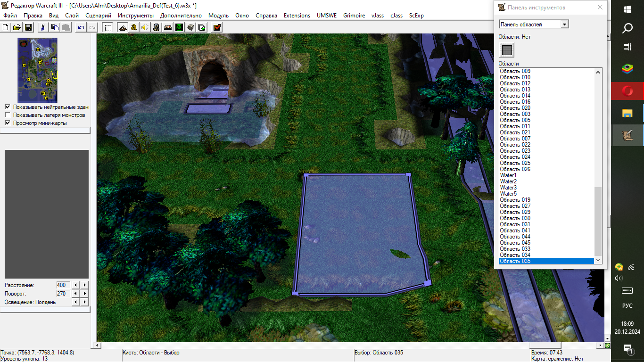Open the Import manager icon
Viewport: 644px width, 362px height.
[x=202, y=27]
